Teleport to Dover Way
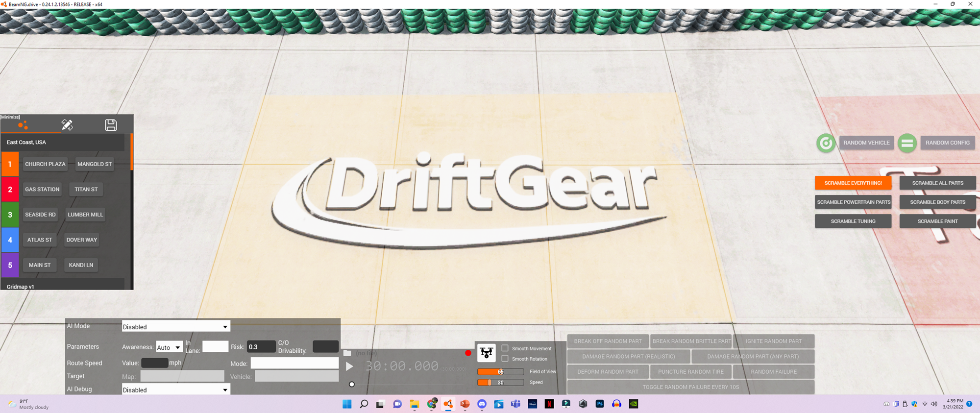This screenshot has width=980, height=413. [x=82, y=240]
